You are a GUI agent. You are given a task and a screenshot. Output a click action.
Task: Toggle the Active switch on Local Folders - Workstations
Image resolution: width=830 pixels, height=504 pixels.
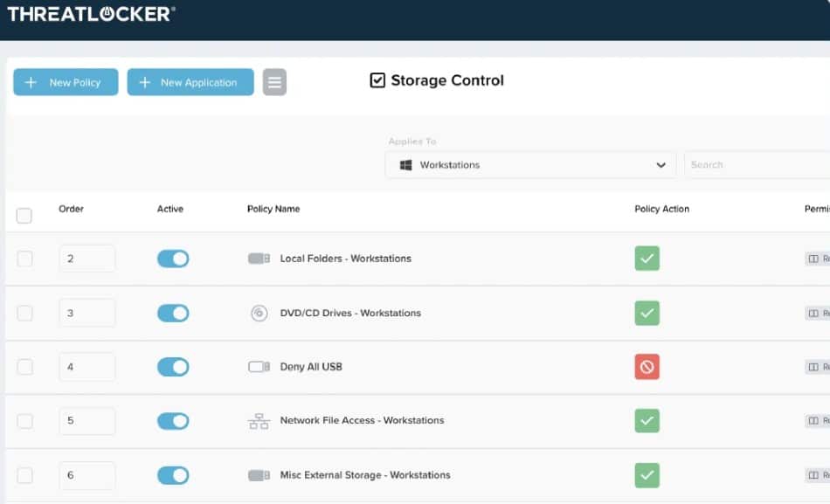tap(172, 258)
